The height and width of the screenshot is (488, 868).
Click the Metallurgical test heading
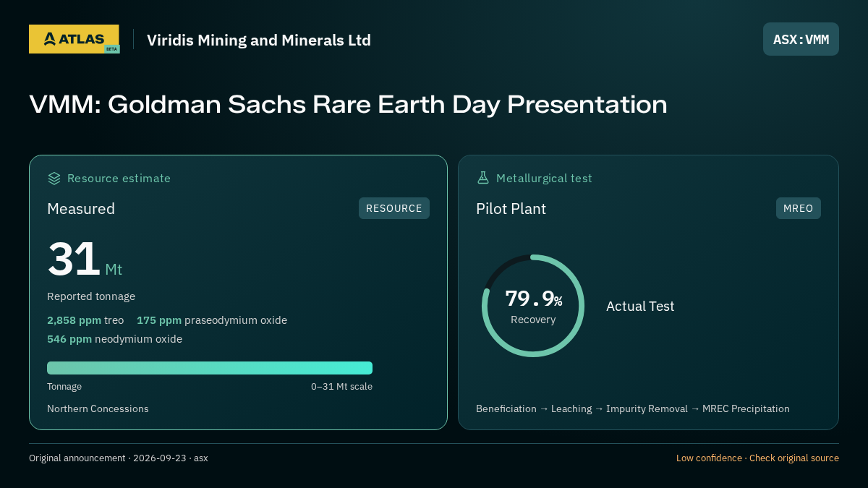[x=544, y=178]
